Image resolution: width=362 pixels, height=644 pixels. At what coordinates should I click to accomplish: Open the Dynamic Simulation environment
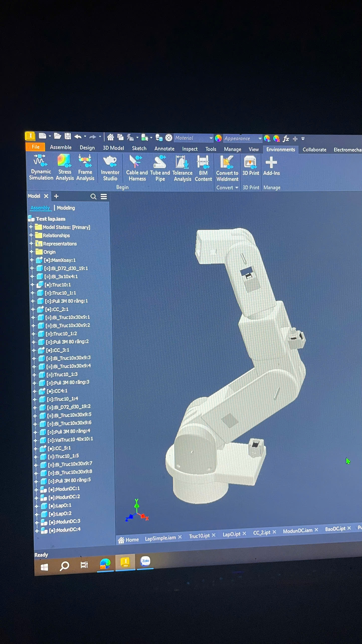pos(41,168)
